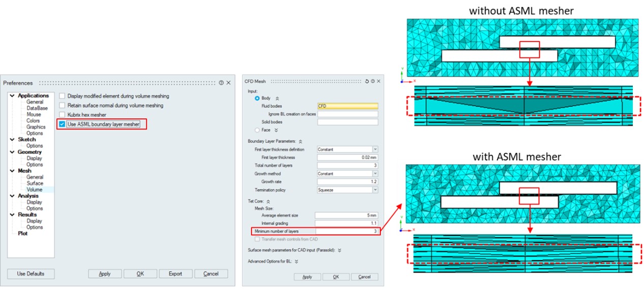Enable Kubrix hex mesher checkbox

tap(62, 115)
